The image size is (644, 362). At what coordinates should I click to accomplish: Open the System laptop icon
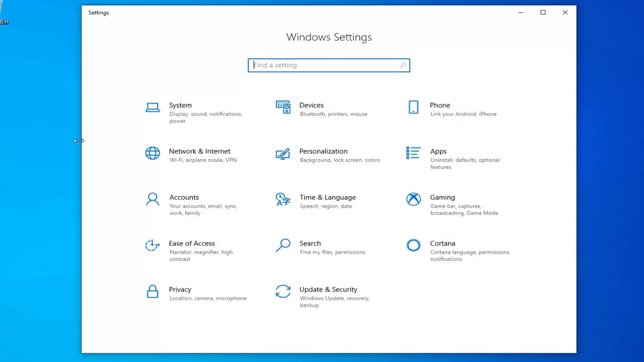click(152, 107)
